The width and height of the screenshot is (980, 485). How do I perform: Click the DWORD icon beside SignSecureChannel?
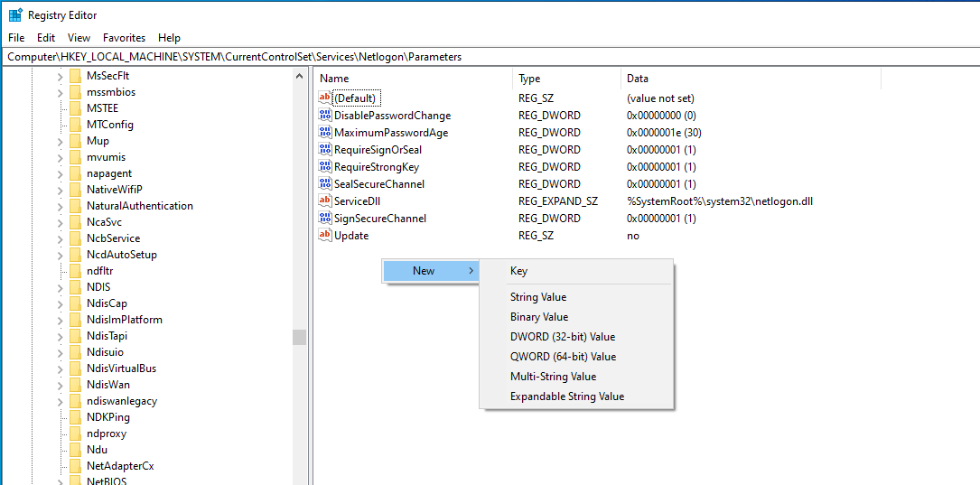(x=325, y=219)
